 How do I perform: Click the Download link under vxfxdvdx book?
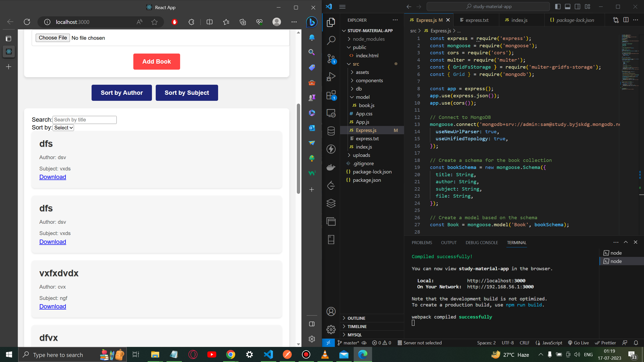(x=53, y=306)
